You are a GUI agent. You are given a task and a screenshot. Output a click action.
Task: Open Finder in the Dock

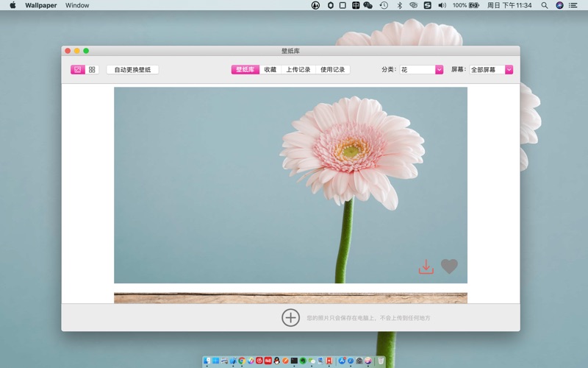coord(207,361)
